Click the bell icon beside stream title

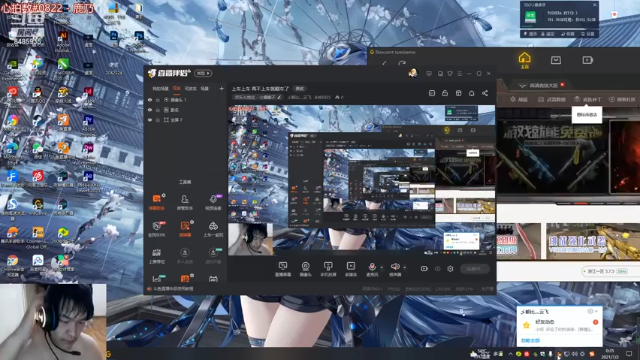coord(471,93)
